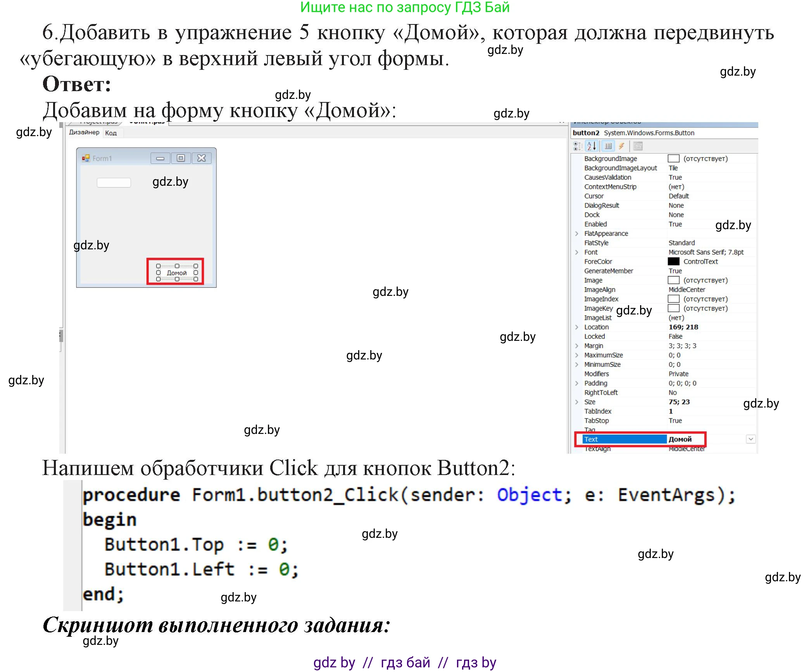This screenshot has height=672, width=811.
Task: Select the ContextMenuStrip property
Action: pos(610,187)
